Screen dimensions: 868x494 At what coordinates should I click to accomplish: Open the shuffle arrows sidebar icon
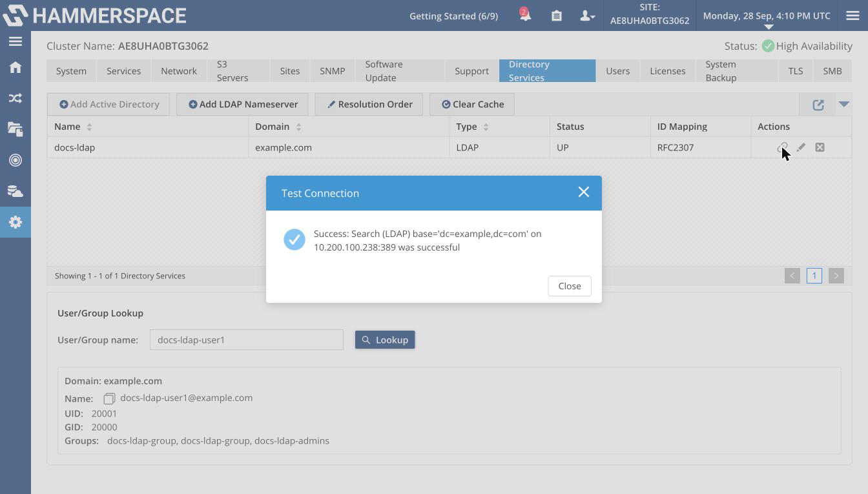(x=15, y=98)
